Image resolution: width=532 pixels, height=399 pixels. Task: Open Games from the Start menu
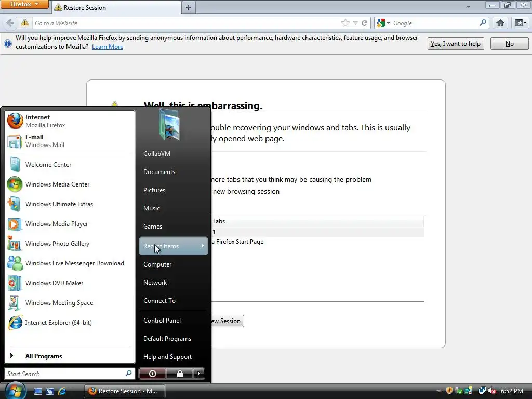(x=174, y=227)
